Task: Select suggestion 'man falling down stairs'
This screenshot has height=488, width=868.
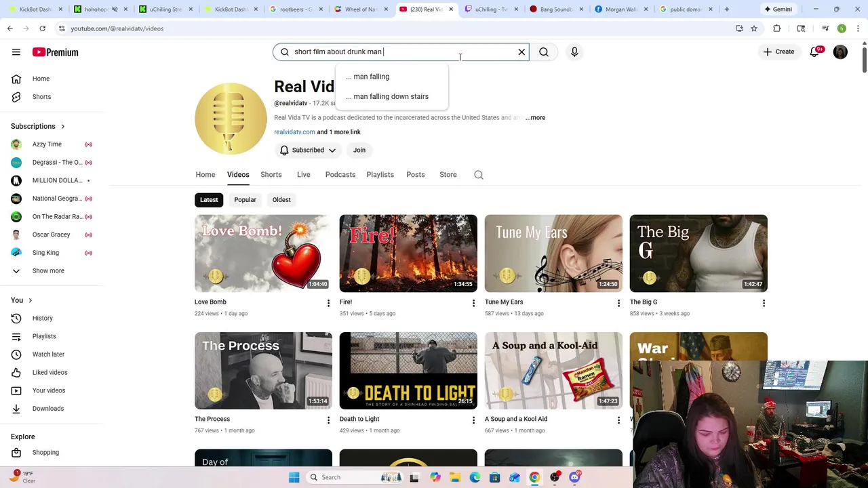Action: click(x=392, y=96)
